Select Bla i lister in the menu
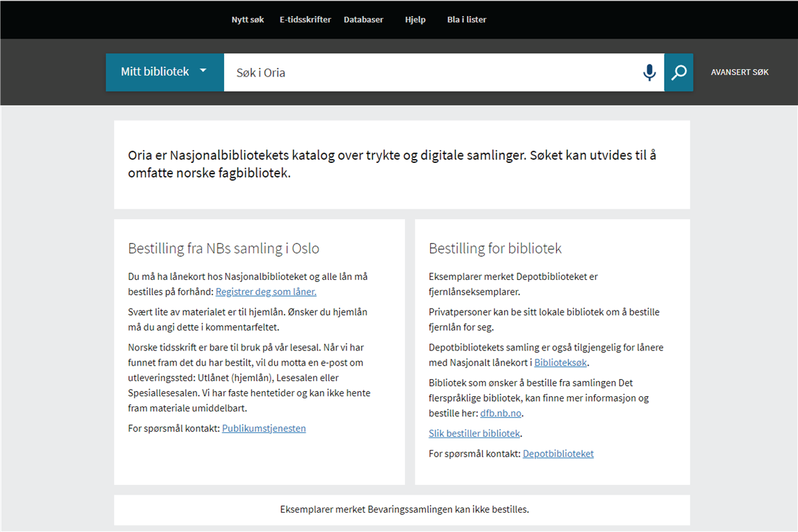The height and width of the screenshot is (532, 798). pos(467,20)
